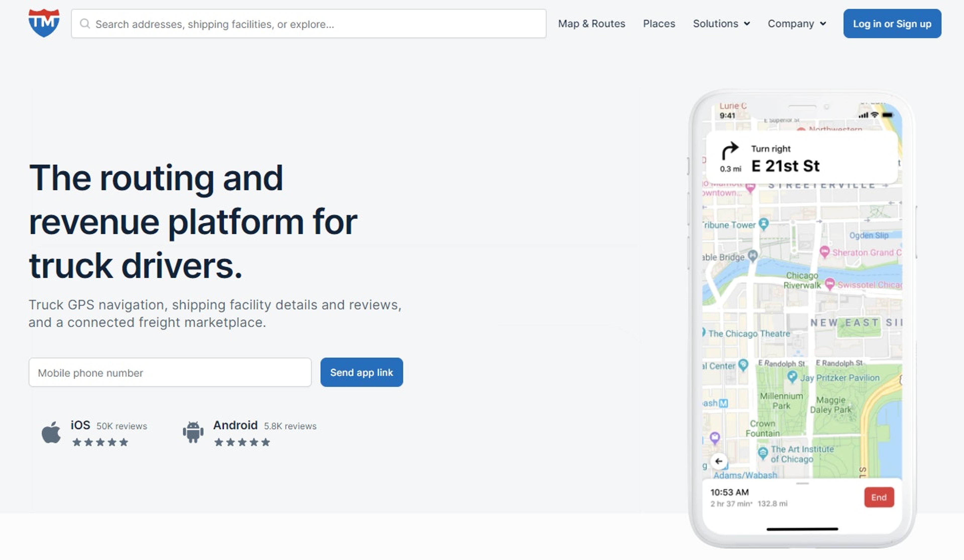
Task: Go to the Places page
Action: click(659, 24)
